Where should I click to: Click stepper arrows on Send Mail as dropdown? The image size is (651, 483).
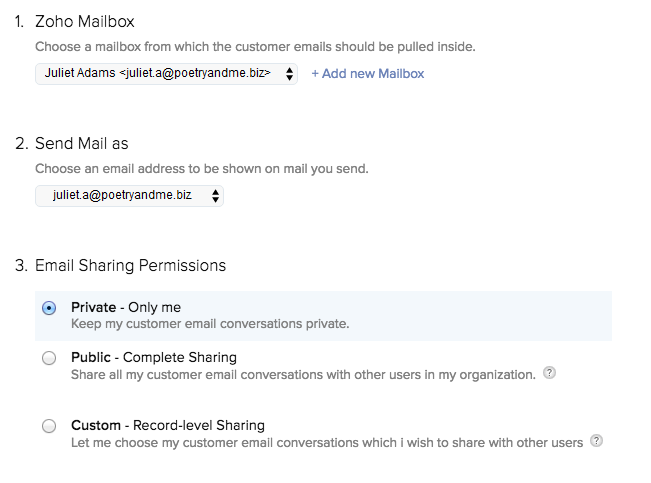tap(215, 196)
